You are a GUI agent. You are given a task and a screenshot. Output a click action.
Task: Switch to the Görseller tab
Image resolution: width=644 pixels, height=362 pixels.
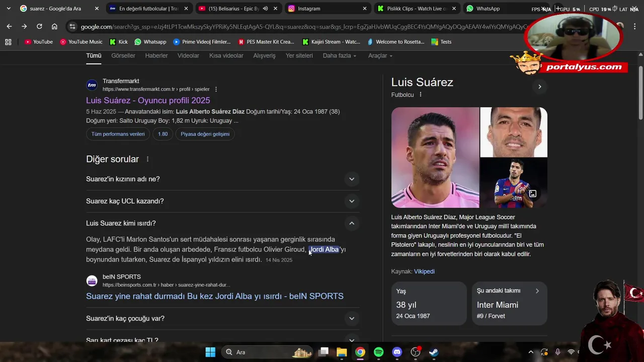click(123, 56)
